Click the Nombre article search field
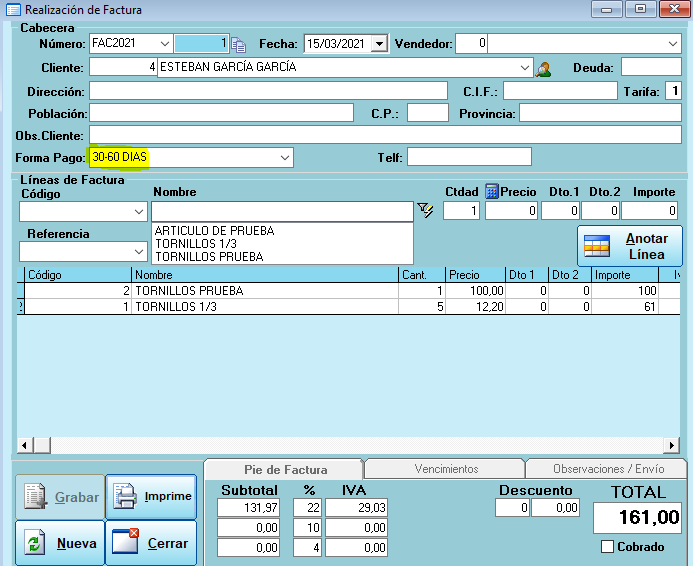 (282, 212)
